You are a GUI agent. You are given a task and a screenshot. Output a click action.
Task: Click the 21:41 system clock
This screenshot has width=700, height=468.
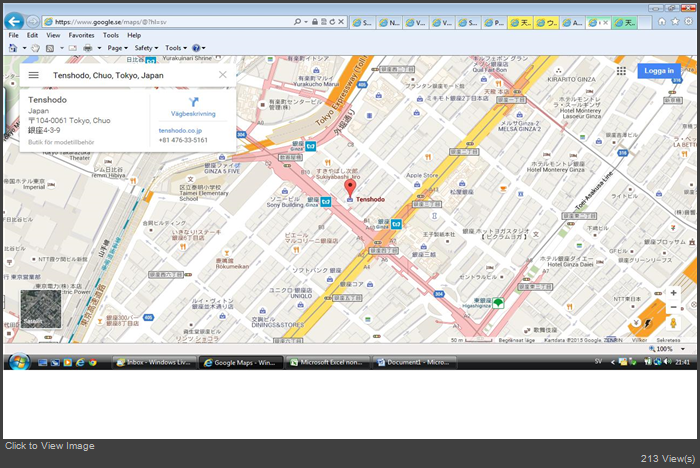[683, 362]
